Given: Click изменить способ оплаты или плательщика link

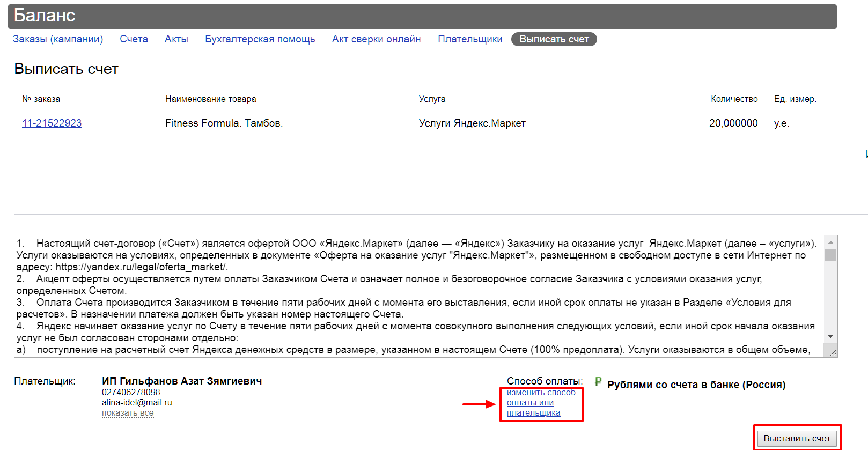Looking at the screenshot, I should (541, 403).
